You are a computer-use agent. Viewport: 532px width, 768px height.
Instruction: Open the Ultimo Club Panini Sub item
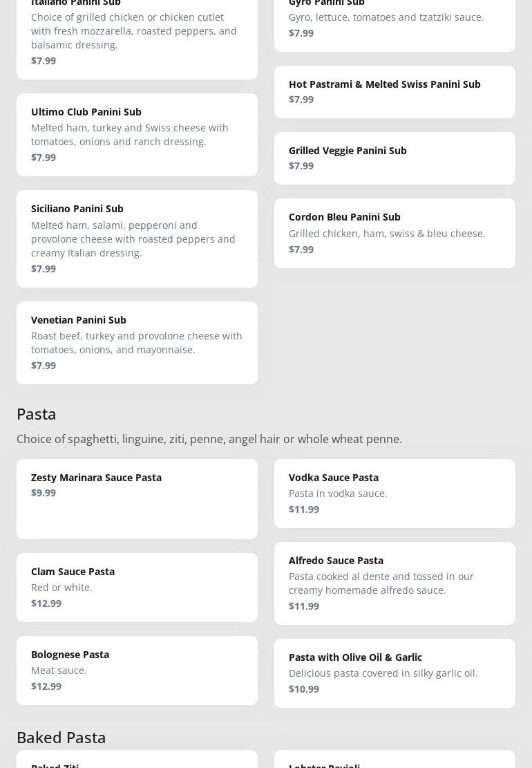tap(137, 134)
